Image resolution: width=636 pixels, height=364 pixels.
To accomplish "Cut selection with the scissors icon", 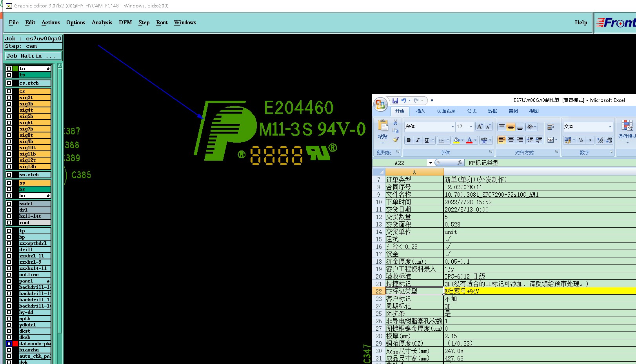I will (x=396, y=123).
